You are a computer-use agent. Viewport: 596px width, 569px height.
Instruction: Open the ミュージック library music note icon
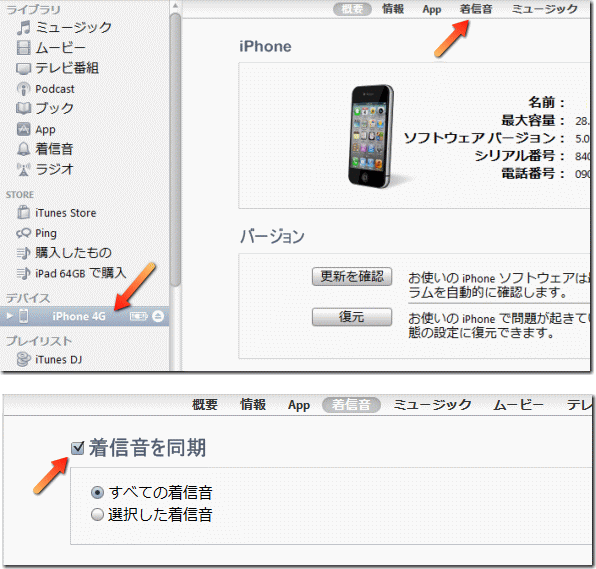coord(24,27)
